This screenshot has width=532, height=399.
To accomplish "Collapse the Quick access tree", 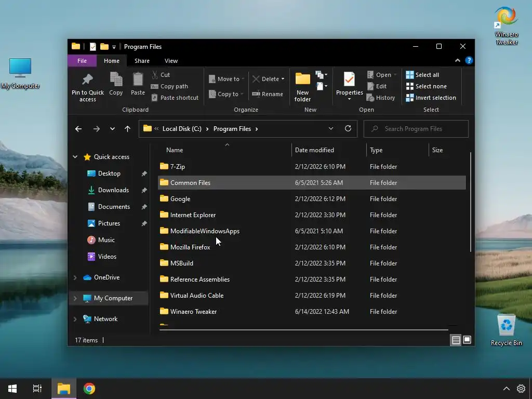I will pyautogui.click(x=75, y=157).
